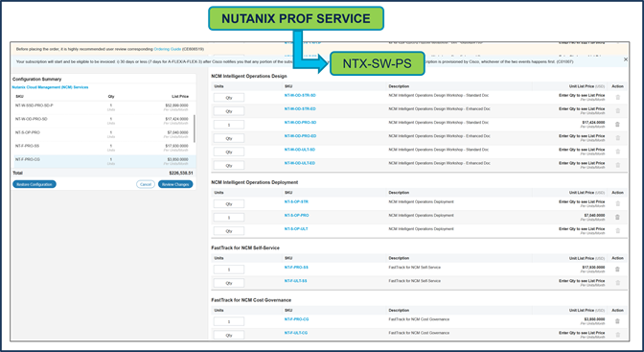Click Restore Configuration button
The image size is (644, 352).
point(34,184)
